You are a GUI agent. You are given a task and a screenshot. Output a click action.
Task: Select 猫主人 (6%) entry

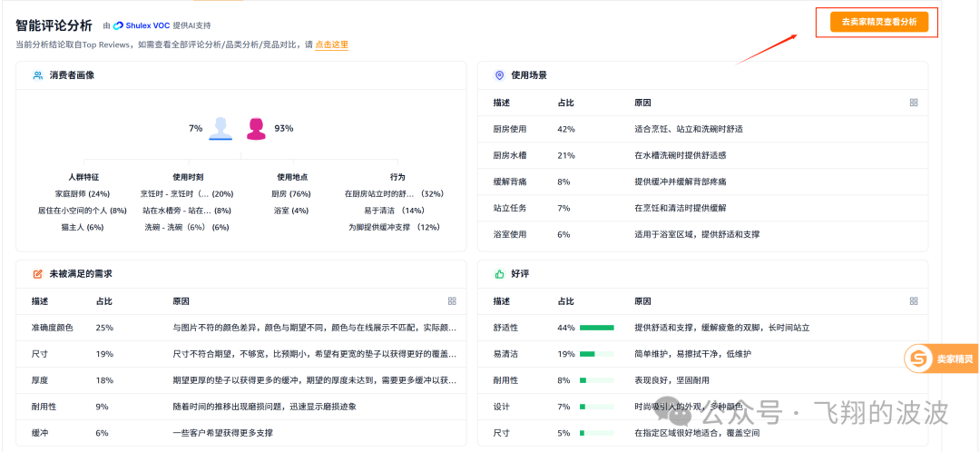click(x=83, y=228)
